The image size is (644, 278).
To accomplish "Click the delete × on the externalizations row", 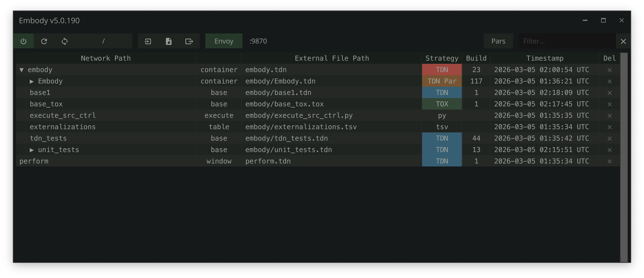I will click(x=609, y=127).
